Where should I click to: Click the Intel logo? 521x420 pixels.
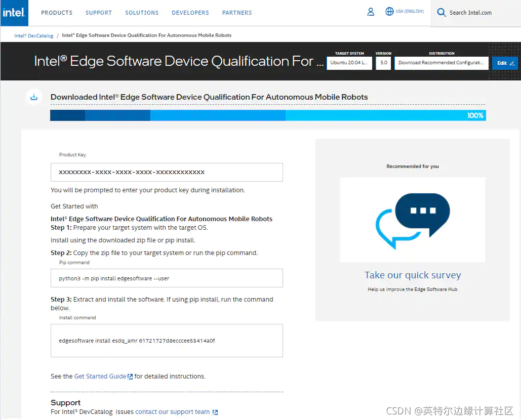pyautogui.click(x=14, y=13)
